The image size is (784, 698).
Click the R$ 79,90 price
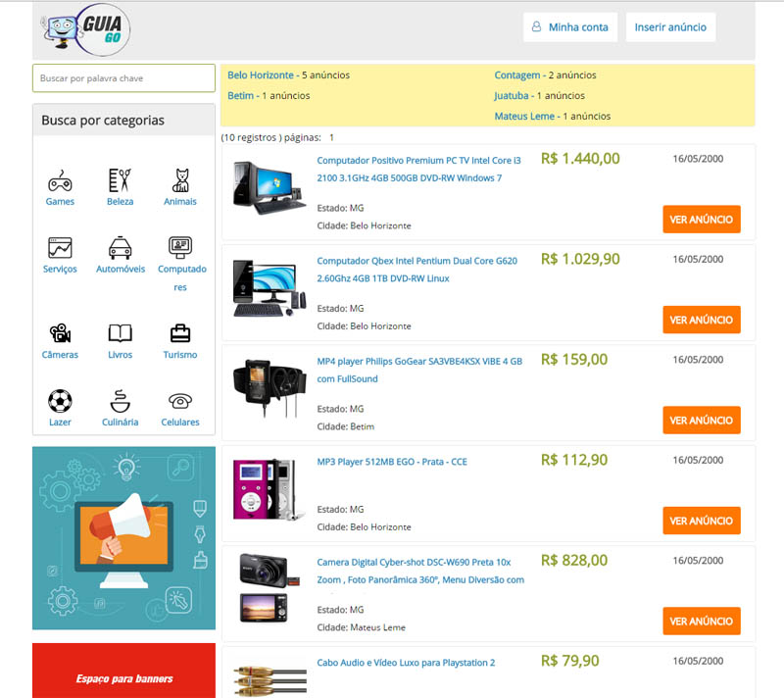tap(569, 661)
